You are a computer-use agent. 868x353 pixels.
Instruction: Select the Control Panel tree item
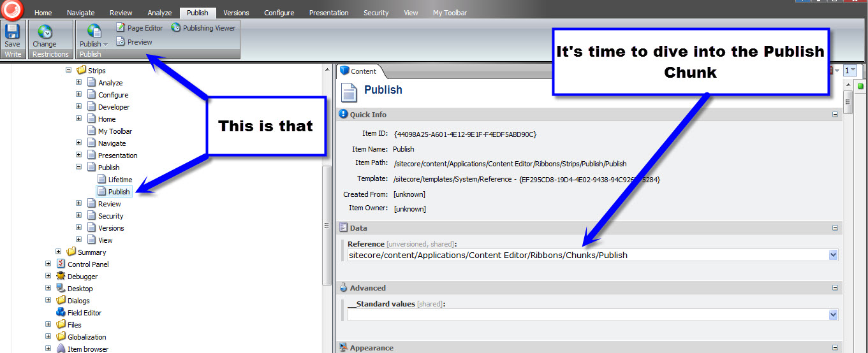pyautogui.click(x=87, y=264)
